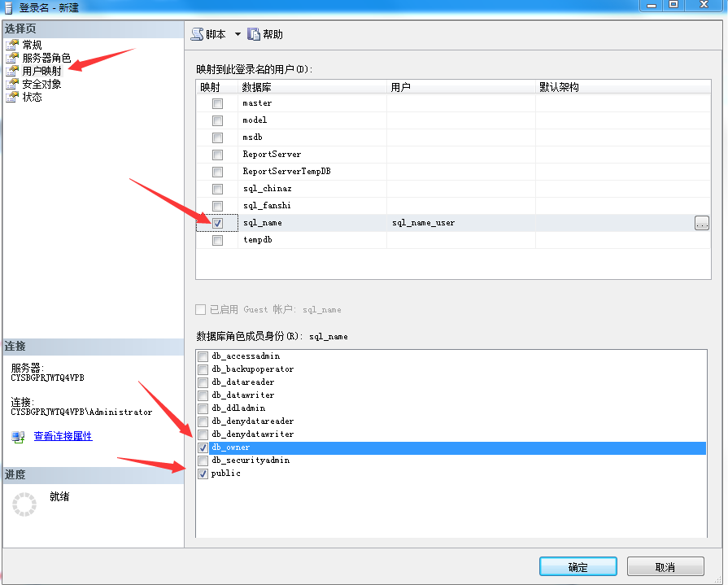Check the sql_chinaz mapping box
The image size is (728, 585).
(x=217, y=189)
